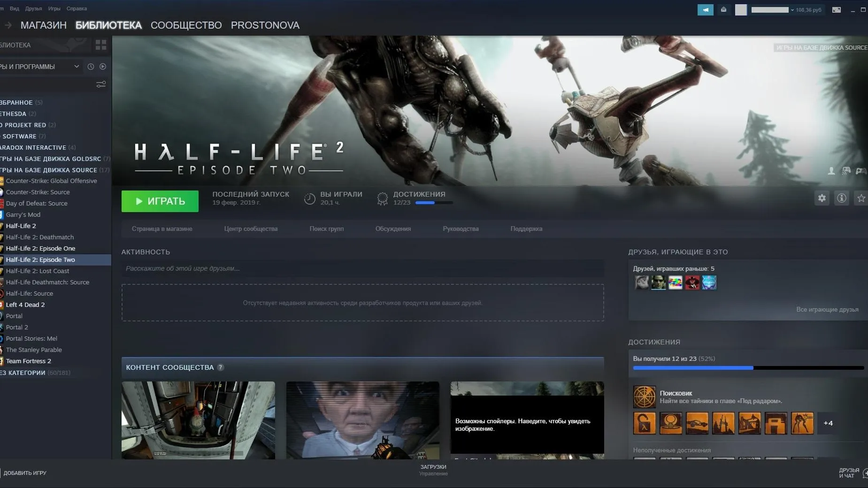The width and height of the screenshot is (868, 488).
Task: Open game settings gear icon
Action: click(x=822, y=198)
